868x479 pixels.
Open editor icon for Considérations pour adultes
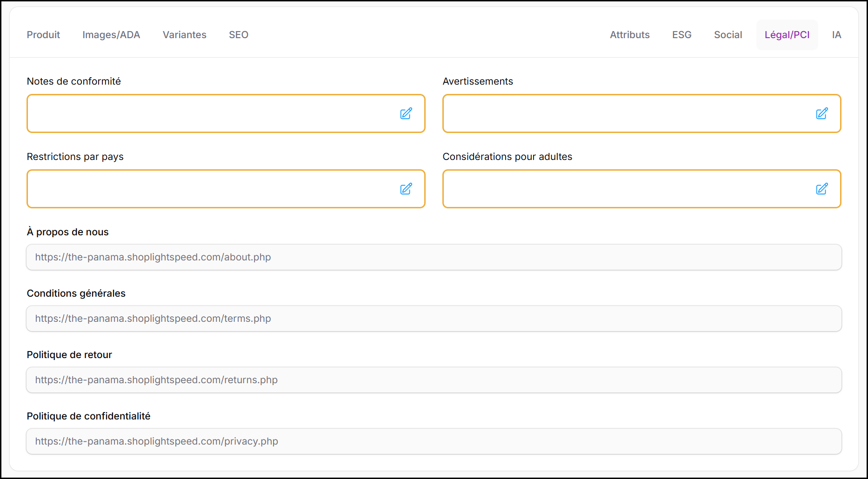coord(821,189)
